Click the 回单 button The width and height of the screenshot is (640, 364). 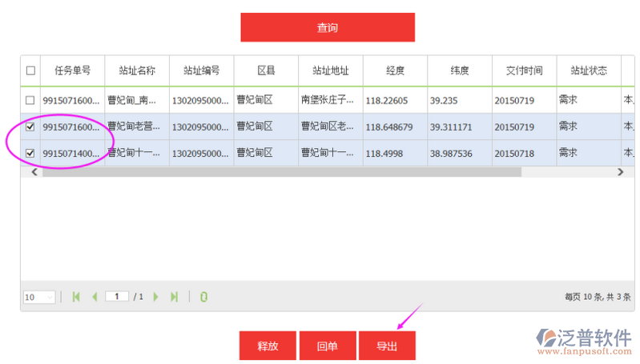pyautogui.click(x=327, y=346)
